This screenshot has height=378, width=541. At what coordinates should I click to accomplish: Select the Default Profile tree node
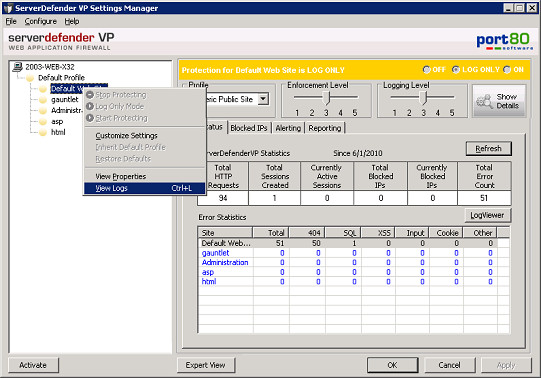click(x=61, y=78)
